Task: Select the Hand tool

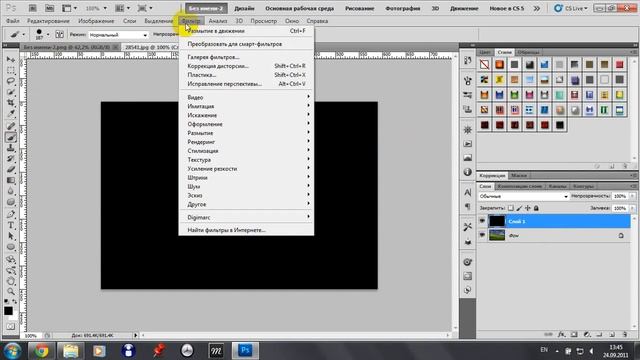Action: (x=11, y=281)
